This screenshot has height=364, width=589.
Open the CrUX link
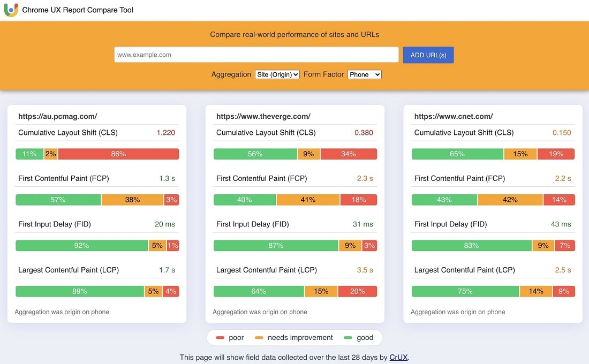click(x=399, y=357)
